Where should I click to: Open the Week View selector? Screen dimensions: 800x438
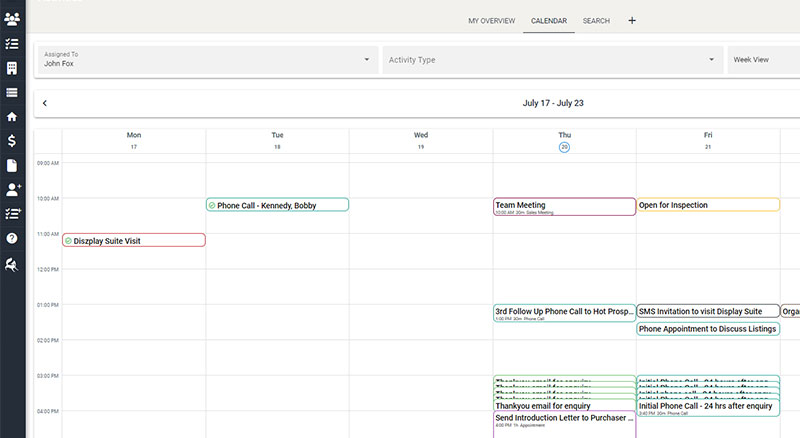coord(763,60)
